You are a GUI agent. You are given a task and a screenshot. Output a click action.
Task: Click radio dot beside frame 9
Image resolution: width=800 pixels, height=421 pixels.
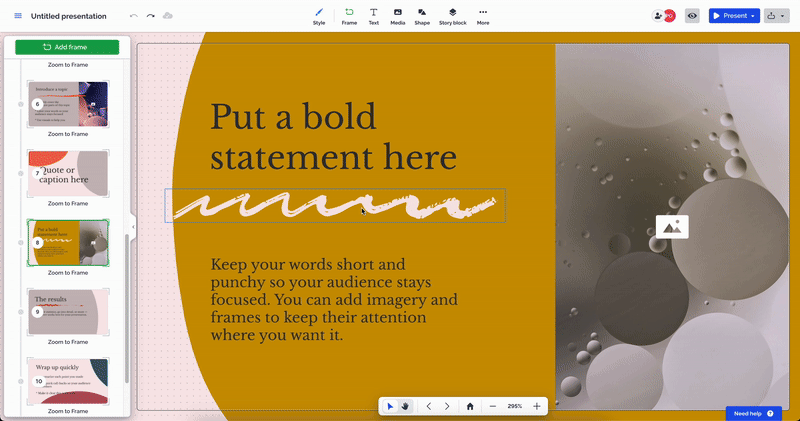22,312
